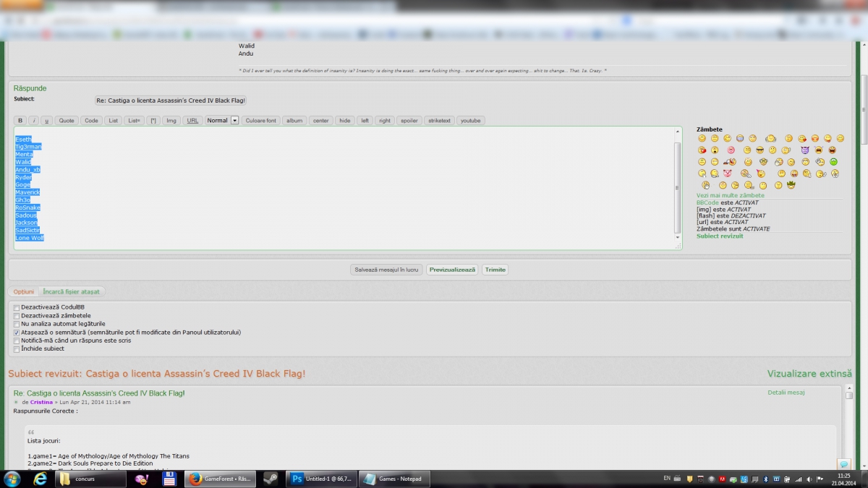Viewport: 868px width, 488px height.
Task: Open Cristina's user profile link
Action: point(41,402)
